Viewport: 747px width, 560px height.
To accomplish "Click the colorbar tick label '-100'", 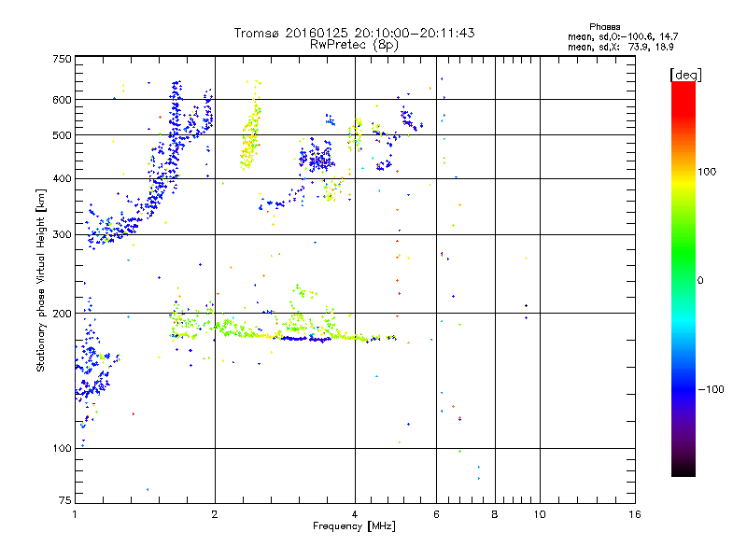I will 711,389.
